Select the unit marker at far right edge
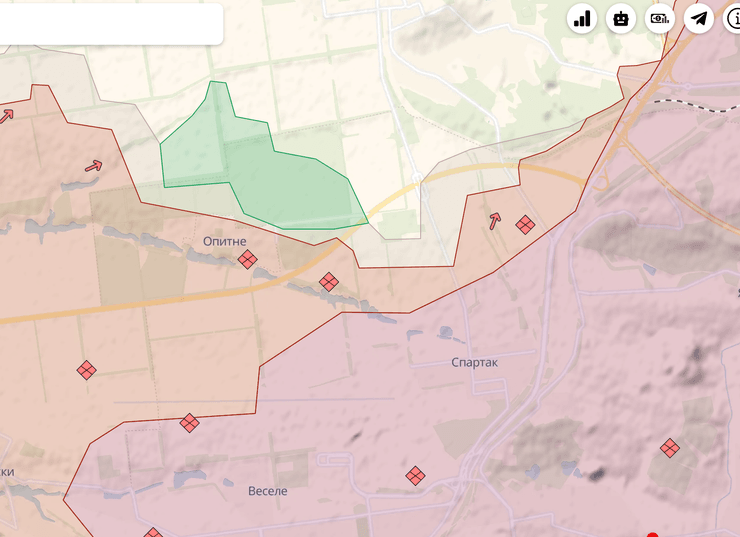Viewport: 740px width, 537px height. [670, 448]
